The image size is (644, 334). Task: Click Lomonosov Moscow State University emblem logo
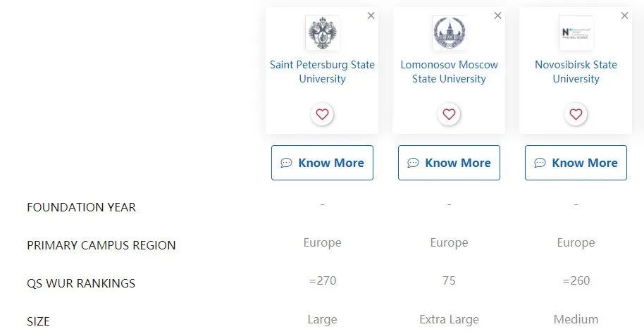pyautogui.click(x=450, y=33)
